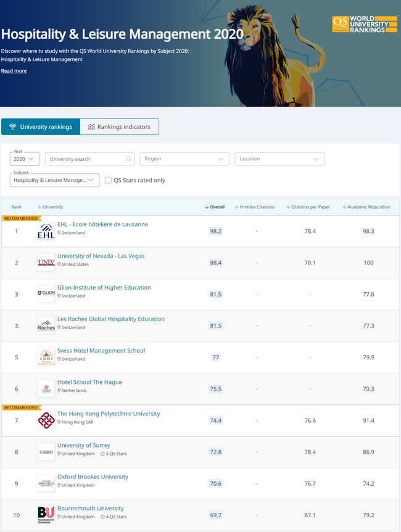401x532 pixels.
Task: Click academic reputation value 100 for UNLV
Action: coord(368,263)
